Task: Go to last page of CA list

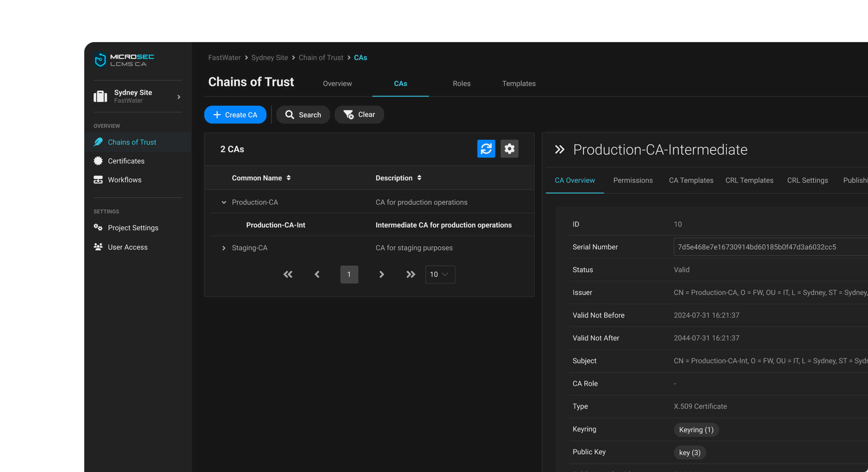Action: pyautogui.click(x=411, y=274)
